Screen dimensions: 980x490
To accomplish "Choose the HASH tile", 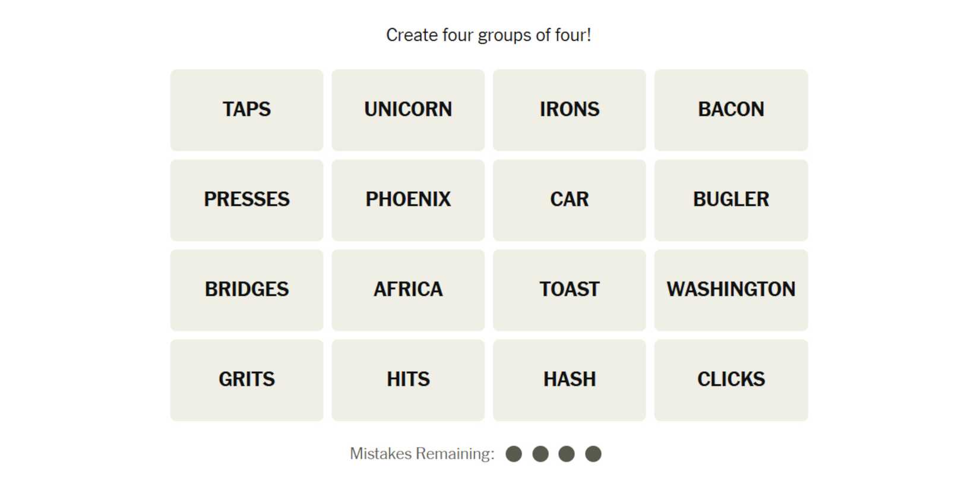I will 569,380.
